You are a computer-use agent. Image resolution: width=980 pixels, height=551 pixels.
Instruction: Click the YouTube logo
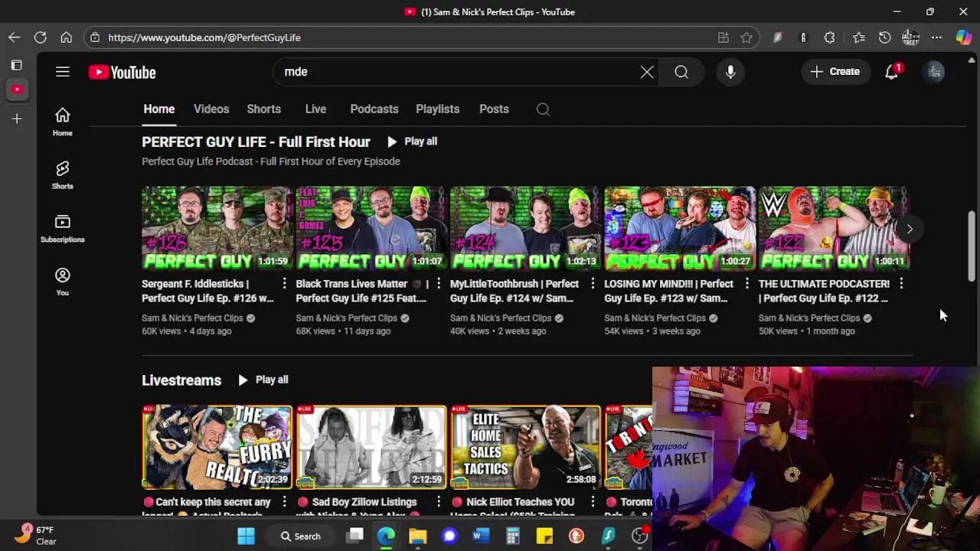pyautogui.click(x=122, y=72)
